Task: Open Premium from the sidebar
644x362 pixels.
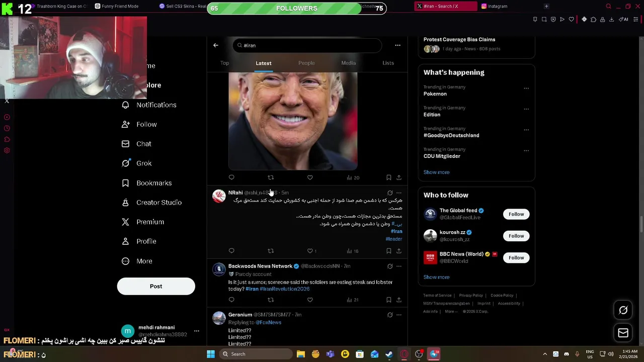Action: click(x=143, y=222)
